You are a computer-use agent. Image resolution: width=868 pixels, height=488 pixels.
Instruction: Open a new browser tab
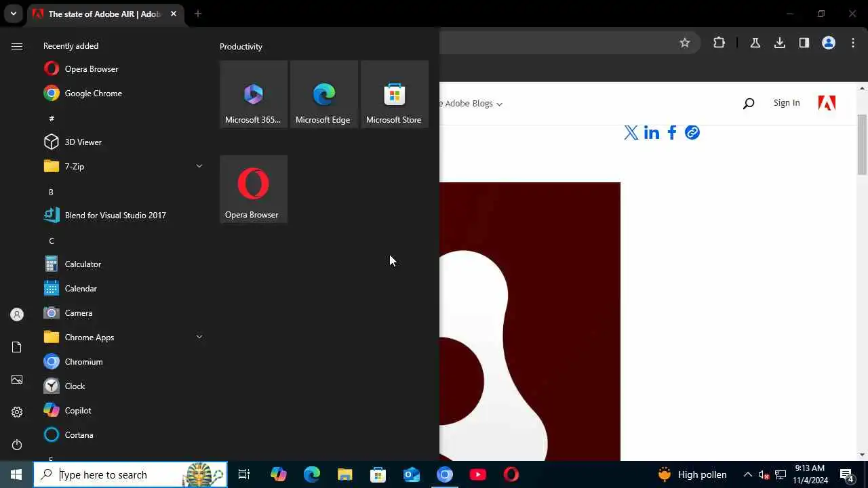[x=197, y=14]
